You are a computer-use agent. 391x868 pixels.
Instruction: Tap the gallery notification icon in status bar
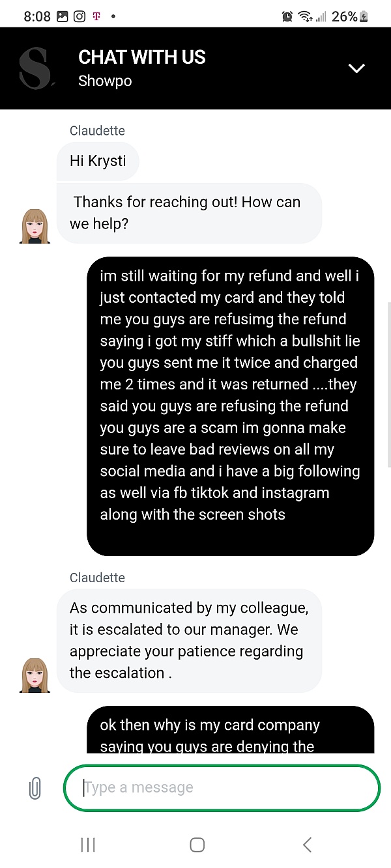point(63,17)
